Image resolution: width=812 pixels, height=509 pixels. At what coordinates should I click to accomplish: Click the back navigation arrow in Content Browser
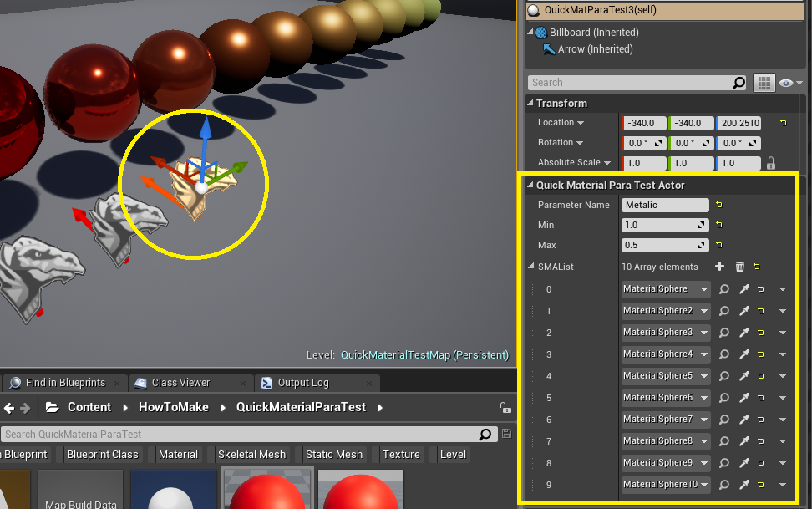click(x=10, y=407)
